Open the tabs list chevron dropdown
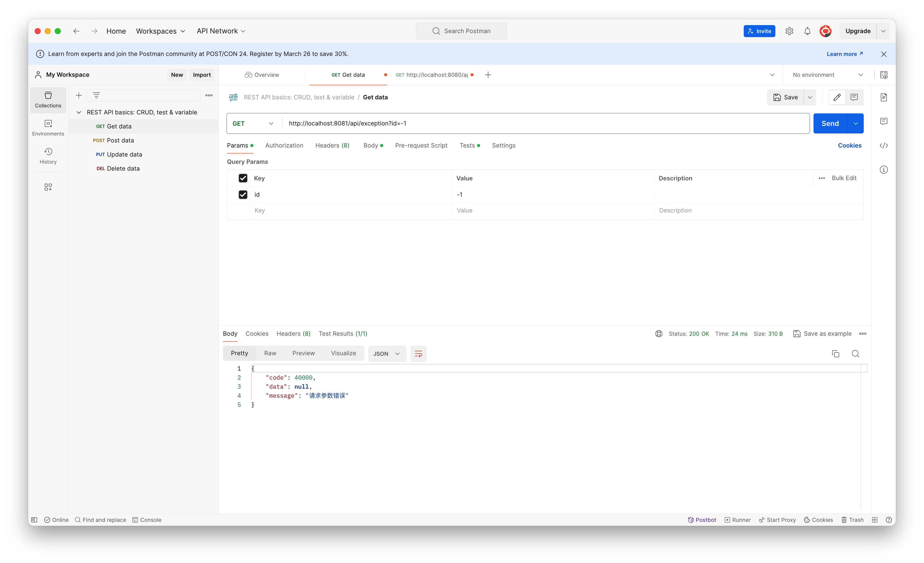Screen dimensions: 924x563 [x=772, y=75]
